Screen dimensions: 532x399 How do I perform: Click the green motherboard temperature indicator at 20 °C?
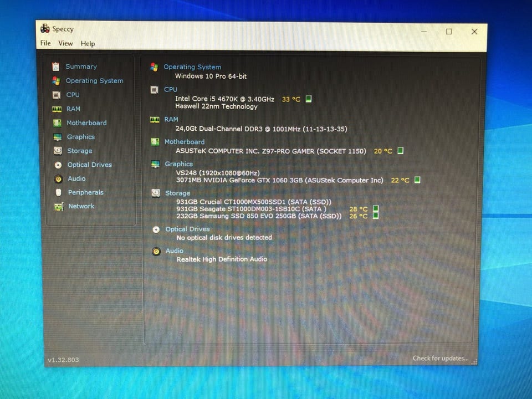(x=400, y=150)
